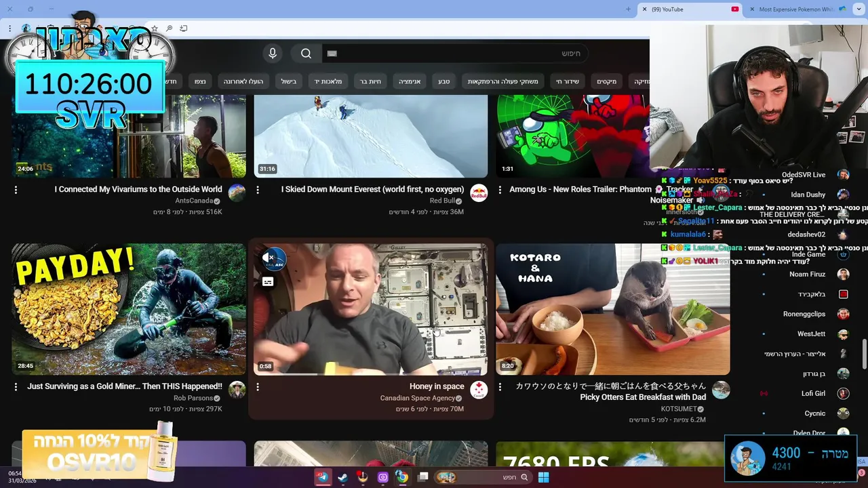Open Ronenggclips subscription avatar
The width and height of the screenshot is (868, 488).
pyautogui.click(x=843, y=314)
